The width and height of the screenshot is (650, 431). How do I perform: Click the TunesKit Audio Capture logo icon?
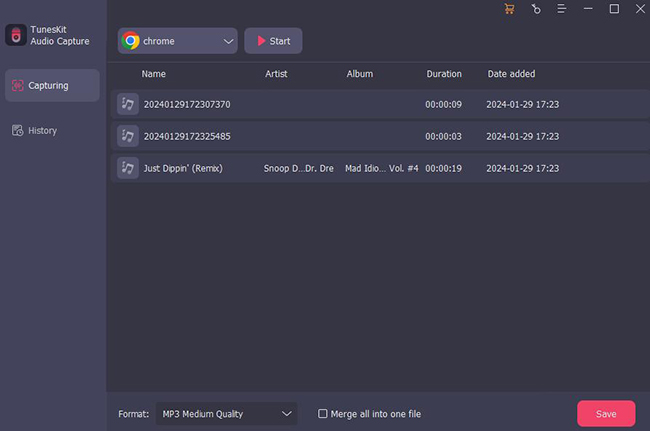point(16,35)
